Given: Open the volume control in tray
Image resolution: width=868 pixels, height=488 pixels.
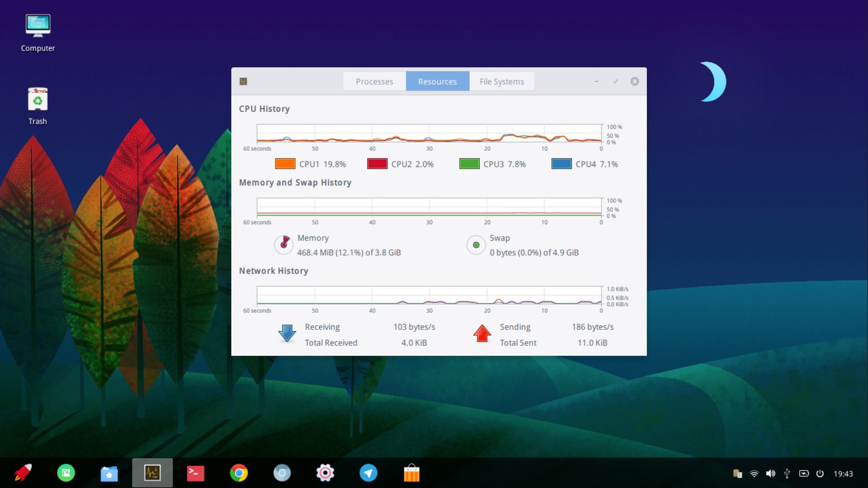Looking at the screenshot, I should tap(770, 474).
